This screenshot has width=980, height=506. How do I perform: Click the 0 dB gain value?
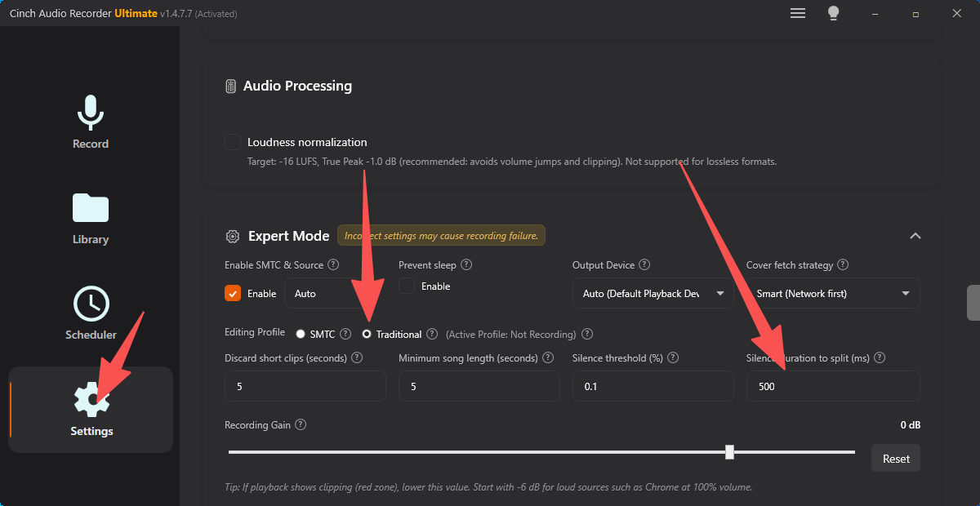pyautogui.click(x=910, y=425)
